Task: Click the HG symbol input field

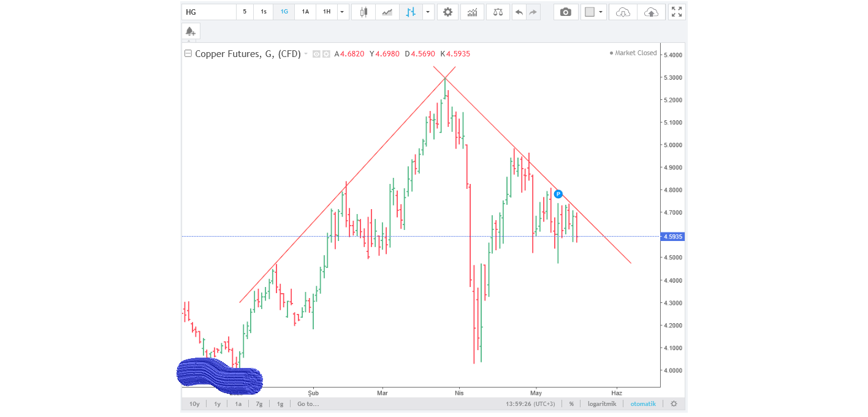Action: (x=208, y=12)
